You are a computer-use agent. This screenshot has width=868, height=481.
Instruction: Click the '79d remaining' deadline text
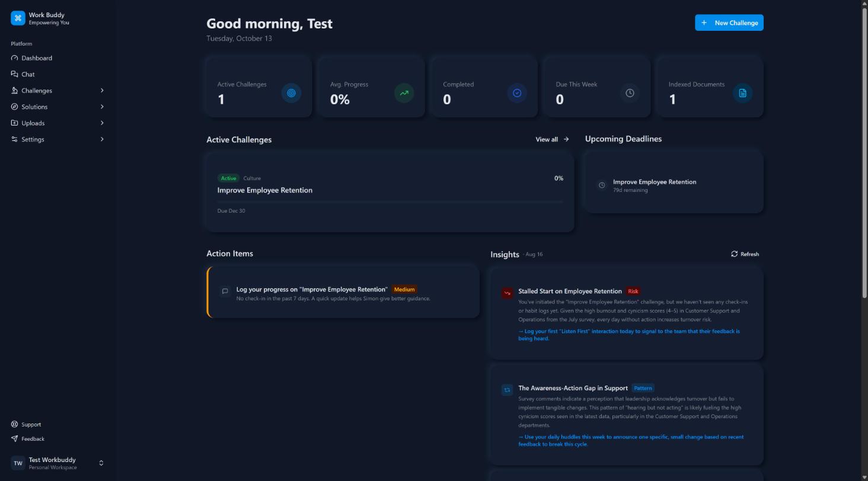630,190
